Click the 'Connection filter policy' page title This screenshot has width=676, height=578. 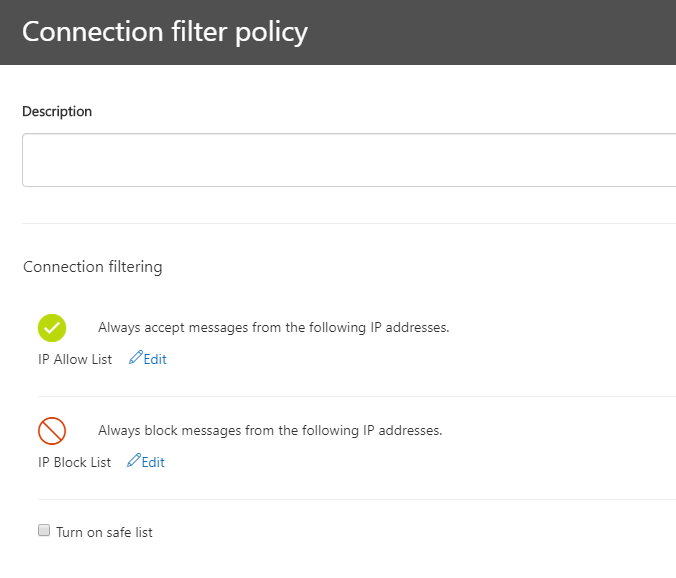[x=165, y=32]
